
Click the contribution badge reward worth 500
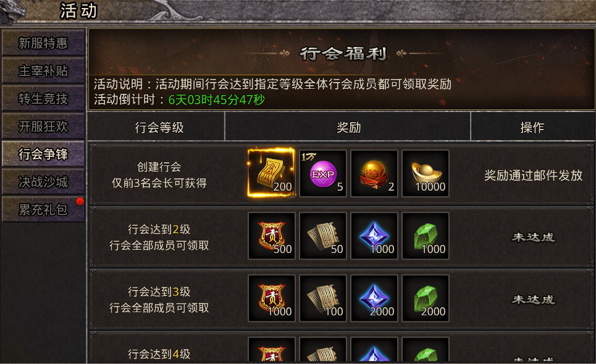tap(271, 236)
